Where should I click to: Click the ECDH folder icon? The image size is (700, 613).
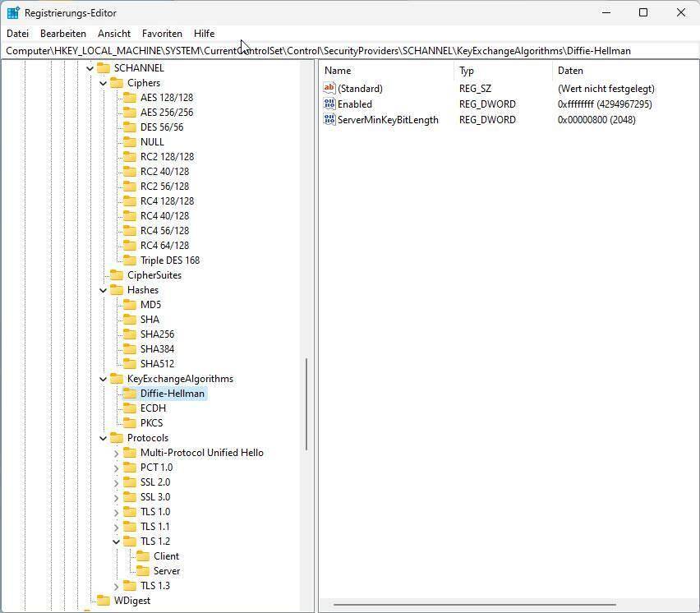[x=130, y=408]
